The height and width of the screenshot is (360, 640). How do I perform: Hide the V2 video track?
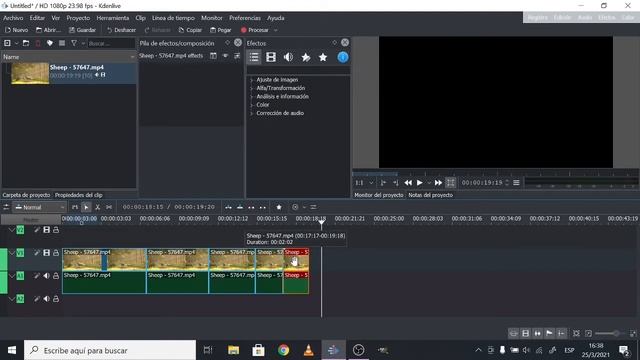click(47, 230)
